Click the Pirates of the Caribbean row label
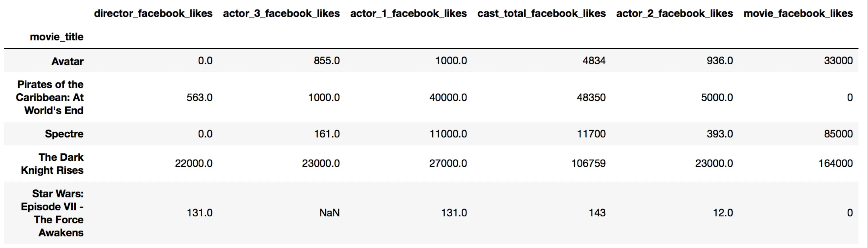This screenshot has height=248, width=868. point(50,97)
